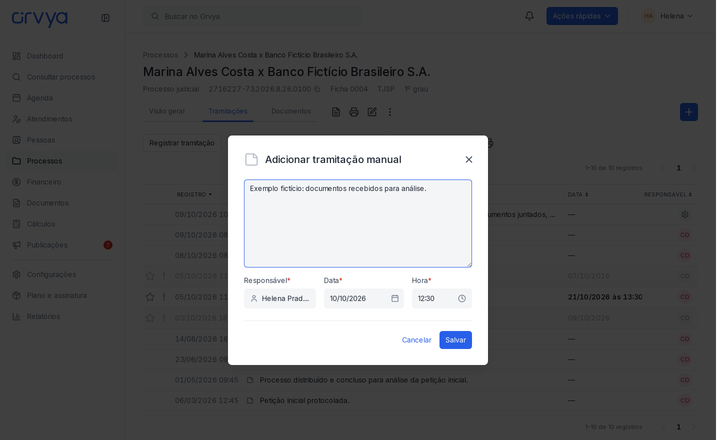Image resolution: width=720 pixels, height=440 pixels.
Task: Switch to the Documentos tab
Action: [291, 111]
